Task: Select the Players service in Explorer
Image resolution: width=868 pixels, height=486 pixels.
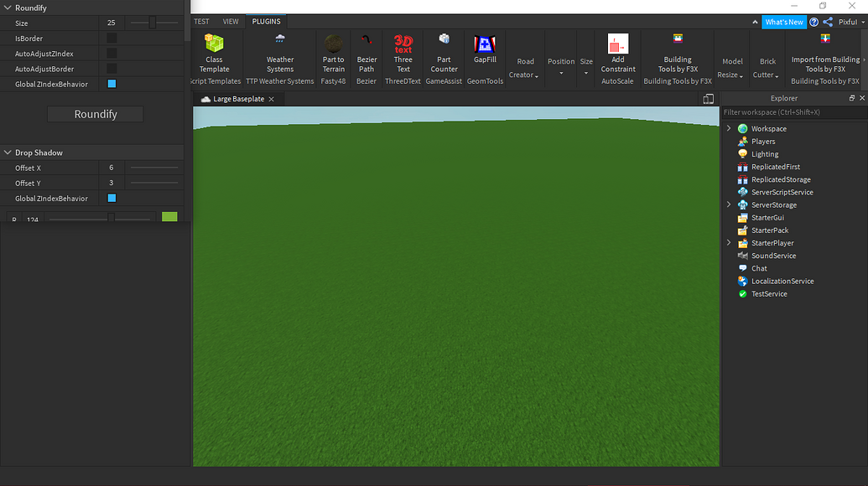Action: (x=763, y=142)
